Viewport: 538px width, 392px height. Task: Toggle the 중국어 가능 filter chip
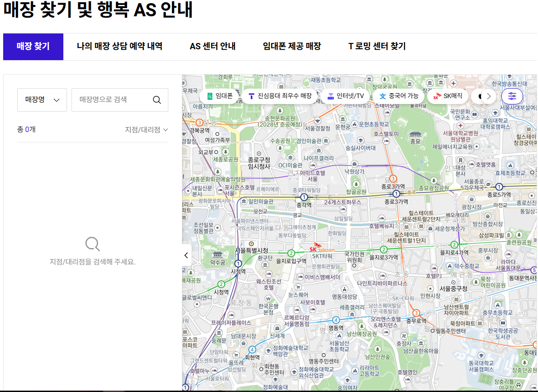399,96
